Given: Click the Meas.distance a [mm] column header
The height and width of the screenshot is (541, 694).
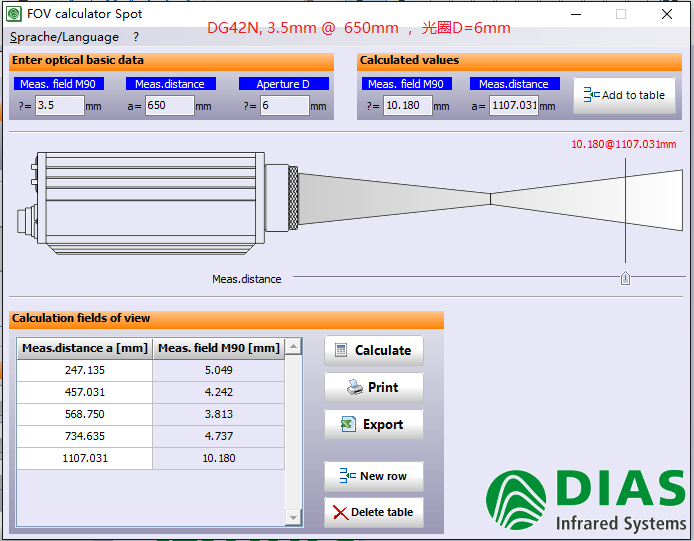Looking at the screenshot, I should 85,348.
